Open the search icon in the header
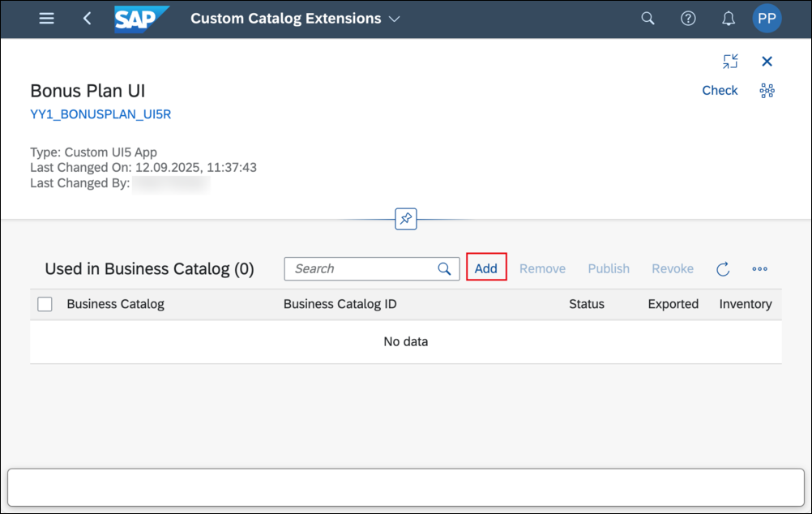The width and height of the screenshot is (812, 514). [x=647, y=19]
